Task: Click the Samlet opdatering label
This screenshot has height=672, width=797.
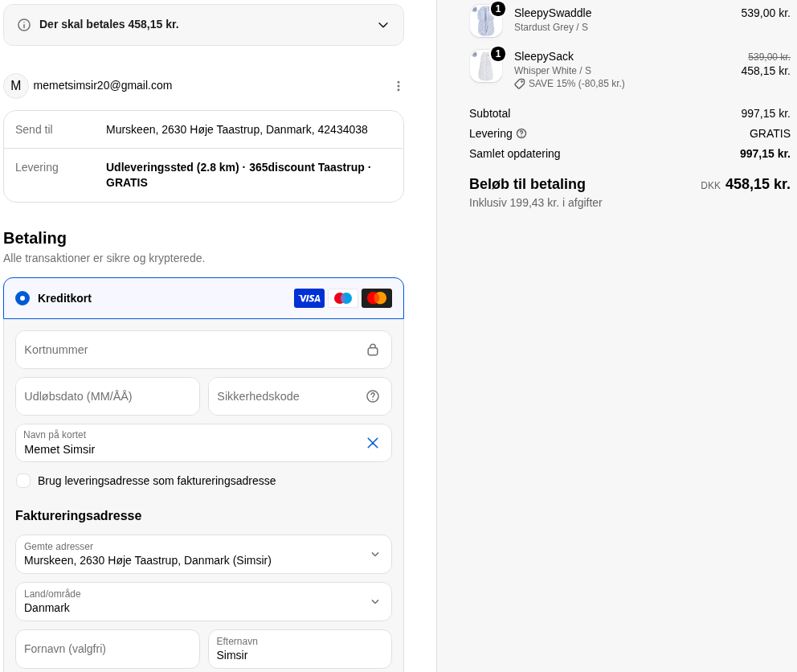Action: point(514,154)
